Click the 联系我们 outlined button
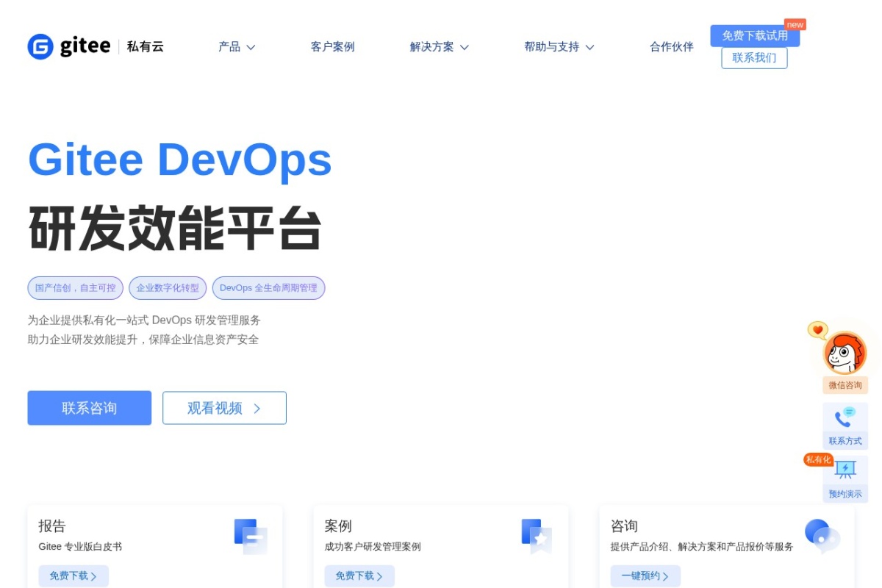Screen dimensions: 882x588 coord(754,58)
